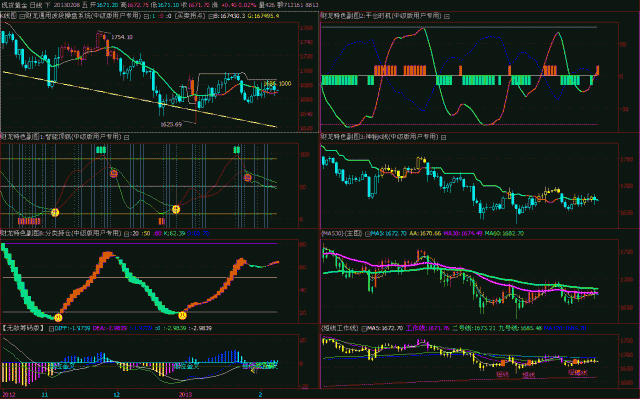The image size is (640, 400).
Task: Select left yellow smiley in 智能顶底 panel
Action: pyautogui.click(x=56, y=212)
